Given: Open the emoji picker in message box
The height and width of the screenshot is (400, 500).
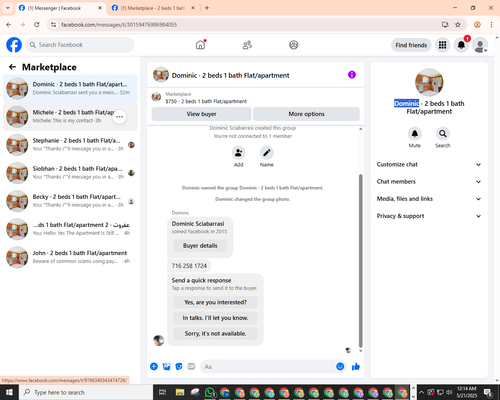Looking at the screenshot, I should [x=340, y=367].
